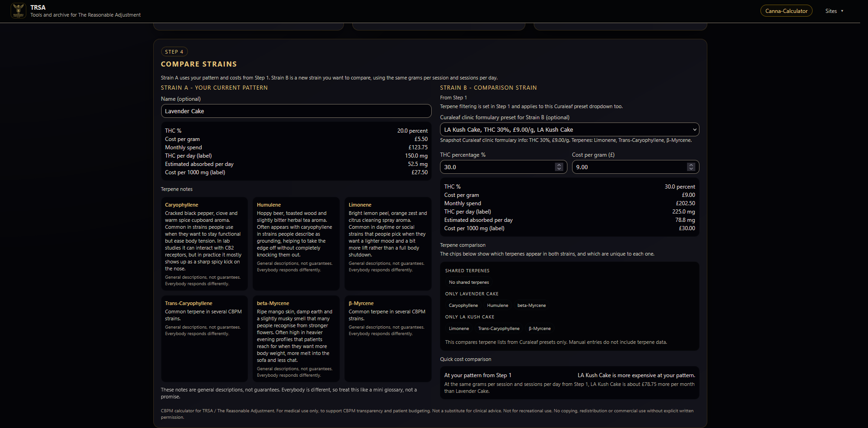Click the Caryophyllene chip under Only Lavender Cake
The height and width of the screenshot is (428, 868).
click(x=463, y=306)
